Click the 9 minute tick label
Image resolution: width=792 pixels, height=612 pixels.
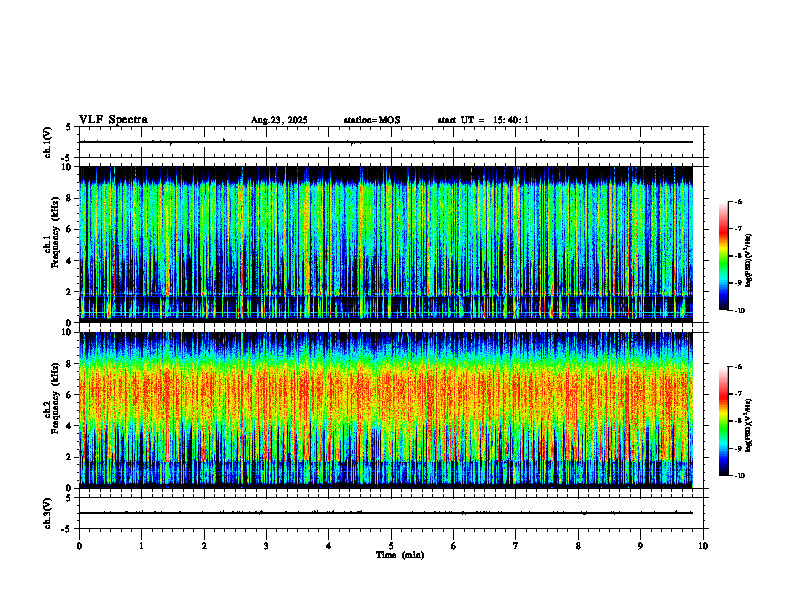coord(640,546)
